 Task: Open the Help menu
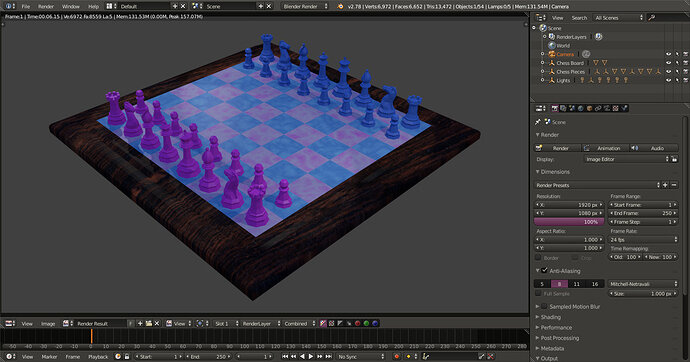pyautogui.click(x=93, y=6)
